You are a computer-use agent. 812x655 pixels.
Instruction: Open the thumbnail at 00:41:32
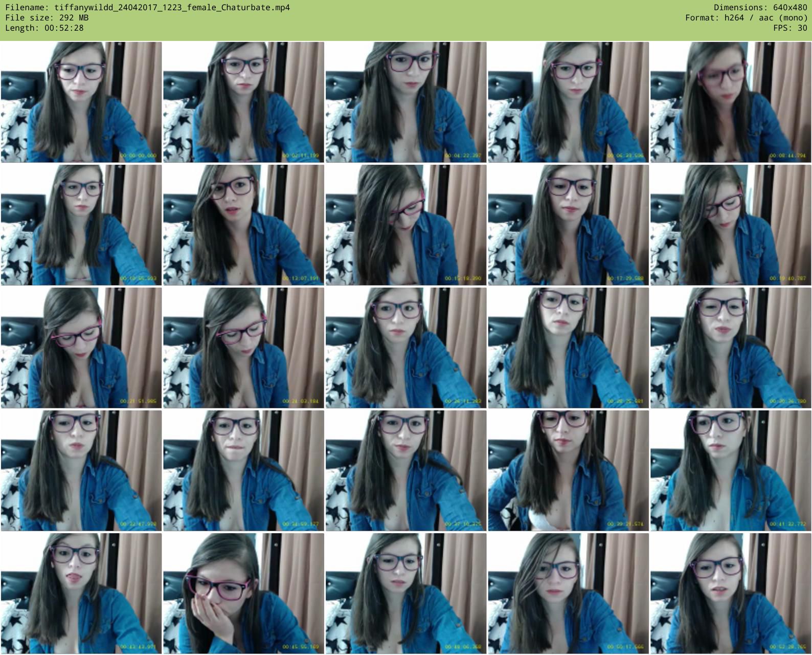point(731,471)
